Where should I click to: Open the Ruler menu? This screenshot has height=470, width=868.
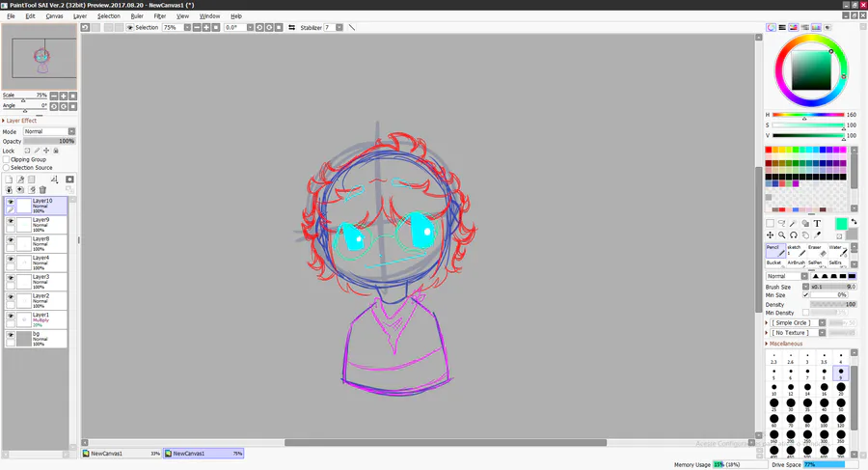point(137,16)
